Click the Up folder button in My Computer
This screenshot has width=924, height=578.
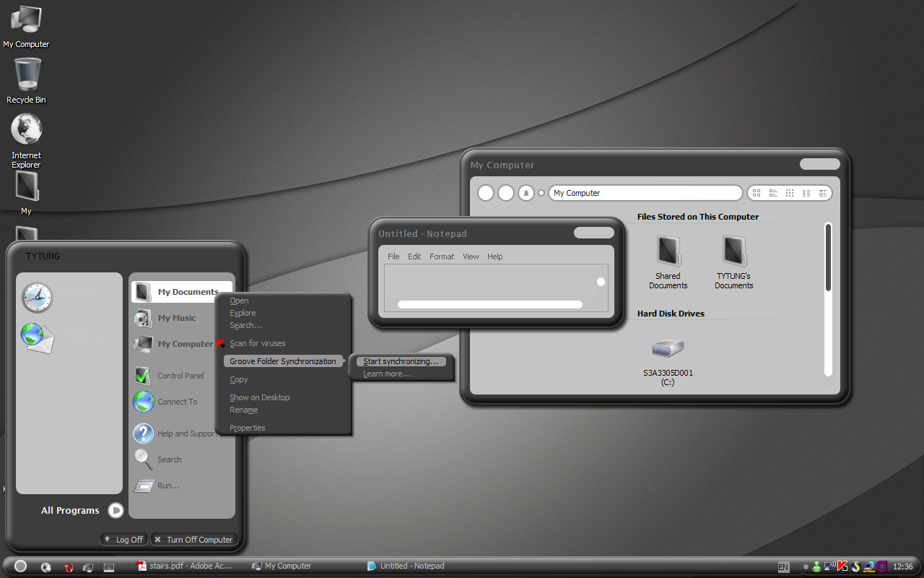[x=526, y=193]
